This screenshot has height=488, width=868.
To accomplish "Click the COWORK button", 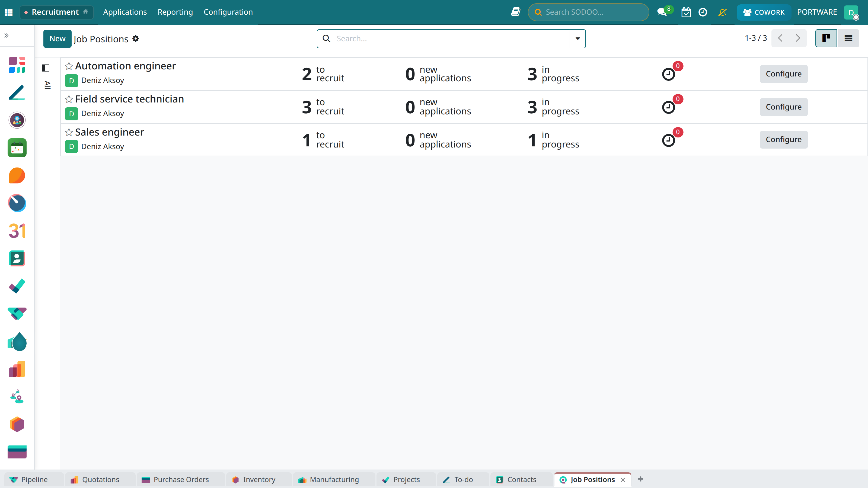I will (x=764, y=12).
